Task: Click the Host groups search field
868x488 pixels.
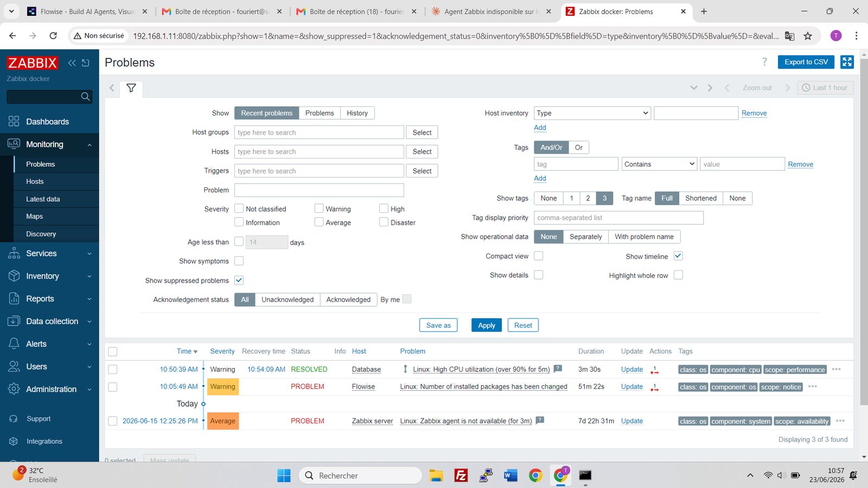Action: point(319,132)
